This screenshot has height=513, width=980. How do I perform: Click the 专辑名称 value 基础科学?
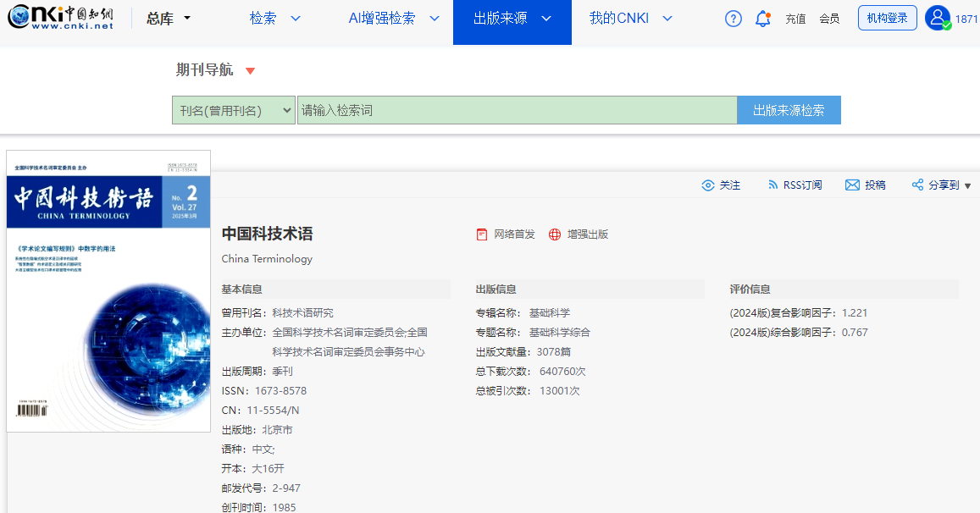[x=550, y=313]
